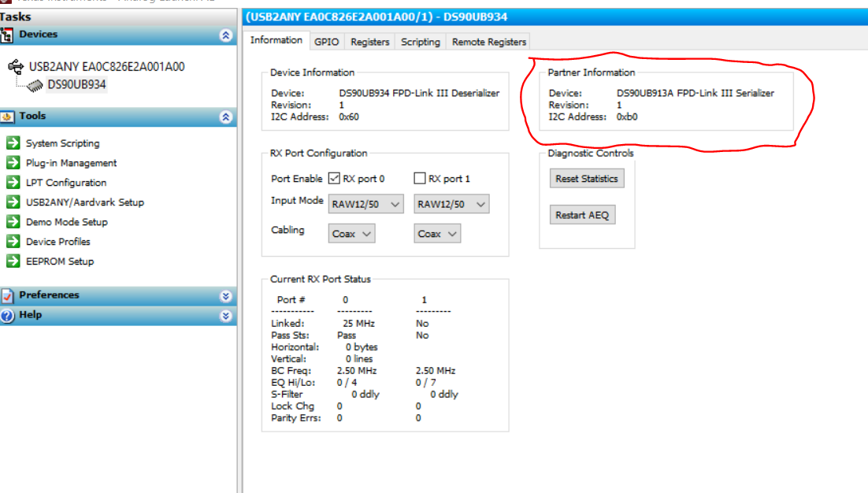Click the DS90UB934 chip icon
This screenshot has width=868, height=493.
pos(35,85)
